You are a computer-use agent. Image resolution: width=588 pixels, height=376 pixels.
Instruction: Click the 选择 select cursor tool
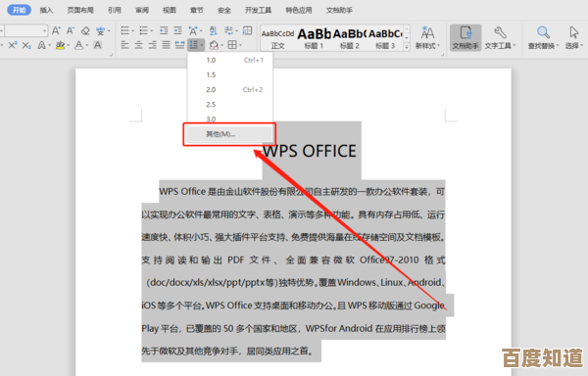[573, 38]
